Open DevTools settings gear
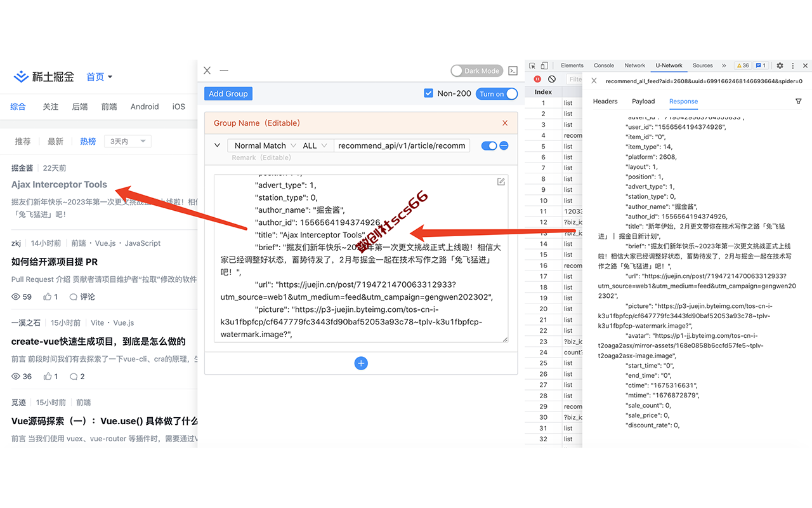Screen dimensions: 812x508 coord(780,65)
